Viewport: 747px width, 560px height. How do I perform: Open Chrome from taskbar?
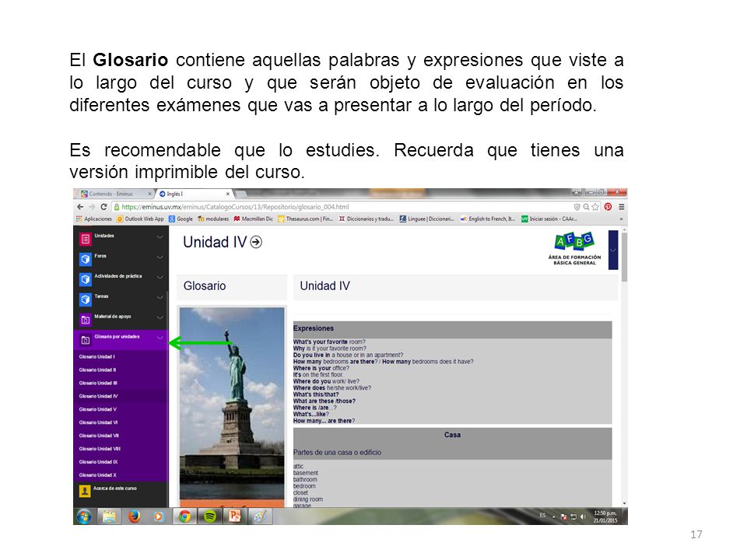(x=185, y=516)
